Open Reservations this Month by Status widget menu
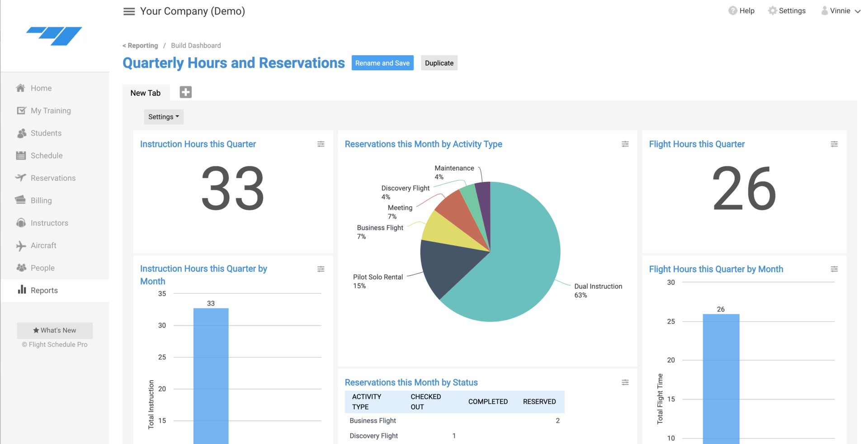 click(625, 383)
